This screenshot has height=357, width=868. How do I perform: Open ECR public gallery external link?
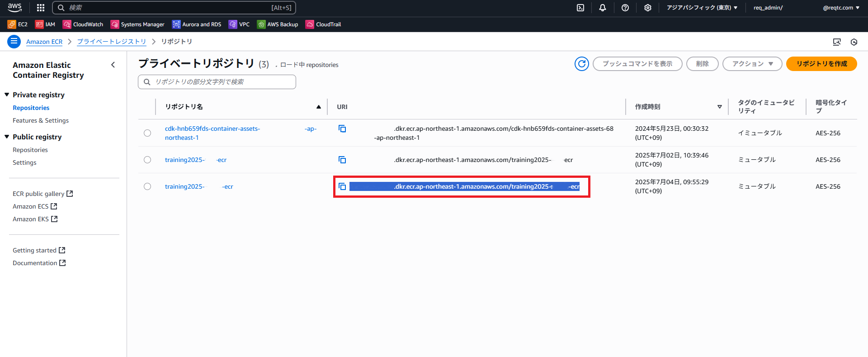pyautogui.click(x=42, y=194)
